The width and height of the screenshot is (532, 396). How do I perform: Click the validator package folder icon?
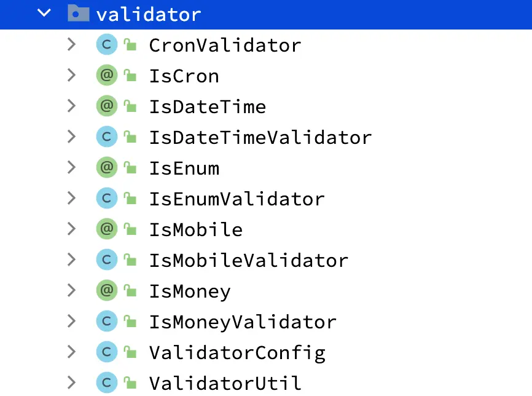77,14
